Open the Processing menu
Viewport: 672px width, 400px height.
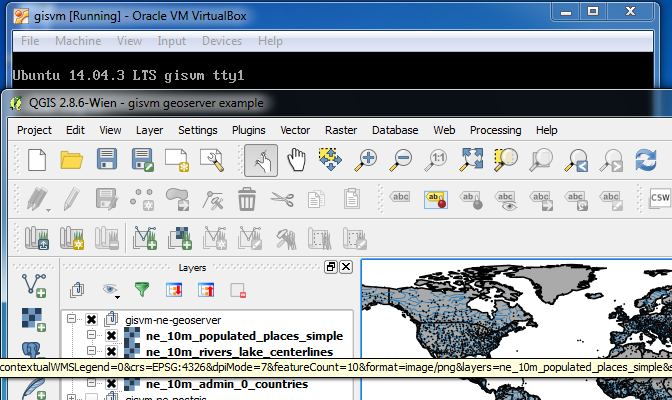point(495,130)
